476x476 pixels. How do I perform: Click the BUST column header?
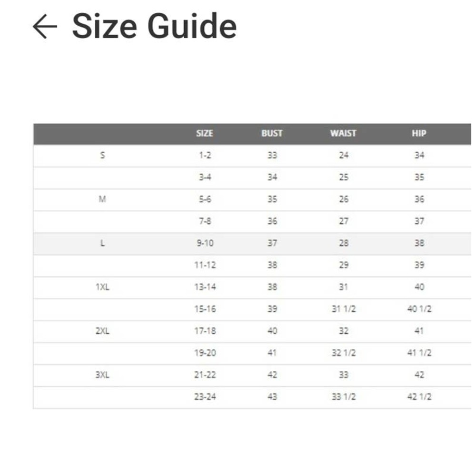click(272, 133)
